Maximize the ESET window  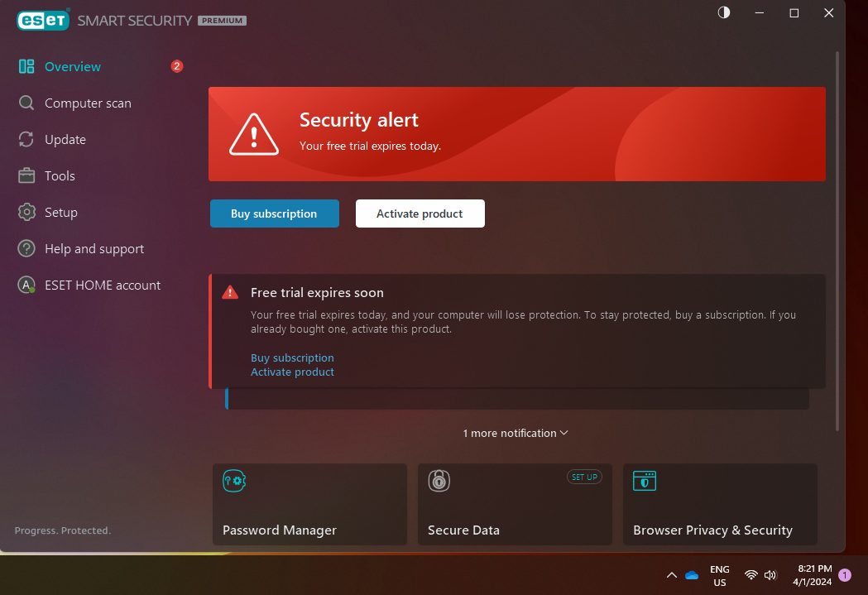tap(794, 12)
